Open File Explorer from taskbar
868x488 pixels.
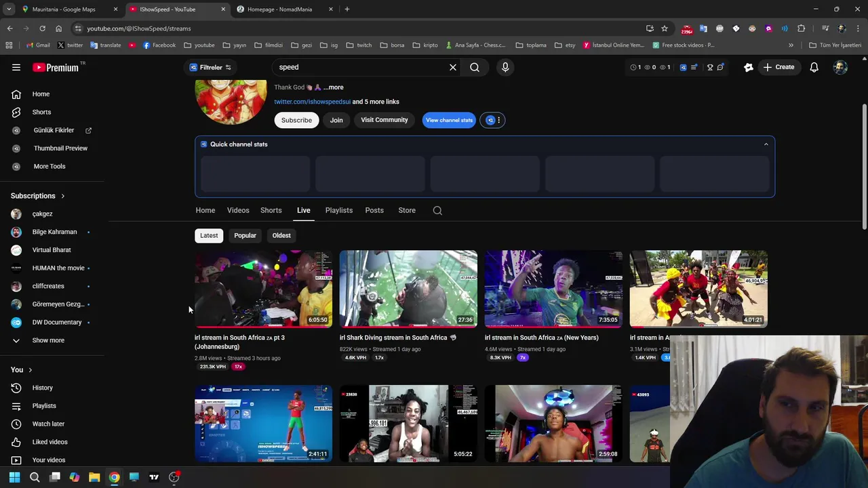94,477
